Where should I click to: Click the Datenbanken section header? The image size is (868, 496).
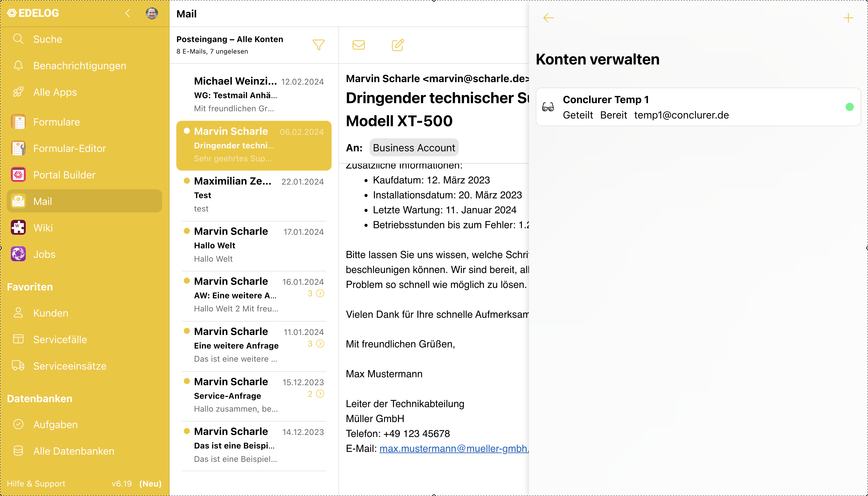tap(40, 399)
